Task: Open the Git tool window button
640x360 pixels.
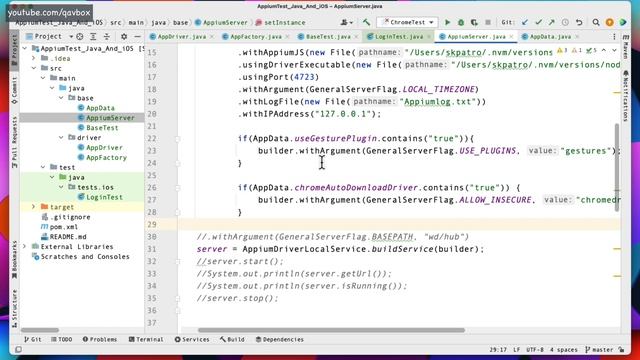Action: pyautogui.click(x=33, y=339)
